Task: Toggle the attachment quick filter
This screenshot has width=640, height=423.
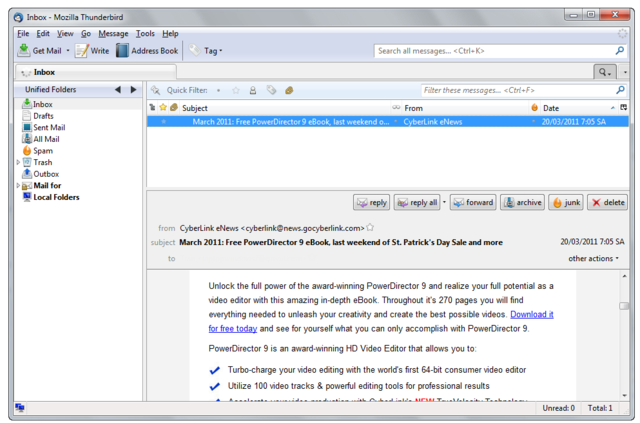Action: (288, 90)
